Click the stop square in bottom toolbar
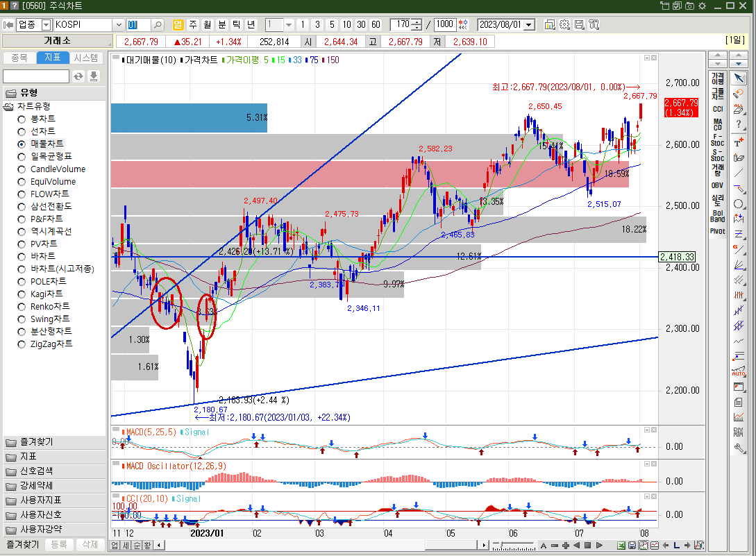The height and width of the screenshot is (556, 756). (588, 546)
